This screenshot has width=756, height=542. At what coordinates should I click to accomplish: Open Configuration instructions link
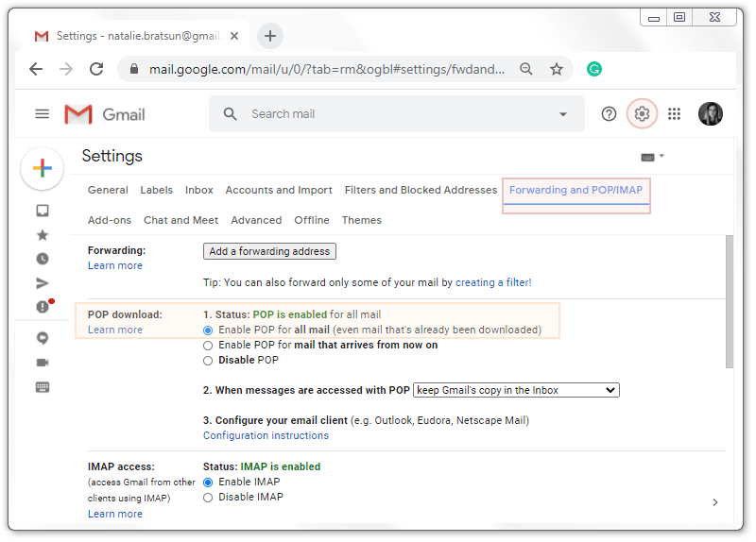pos(266,435)
